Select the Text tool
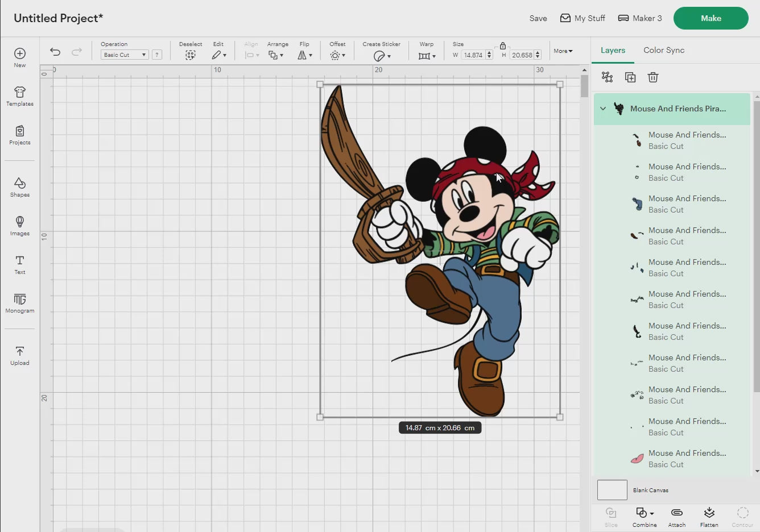The image size is (760, 532). coord(20,264)
